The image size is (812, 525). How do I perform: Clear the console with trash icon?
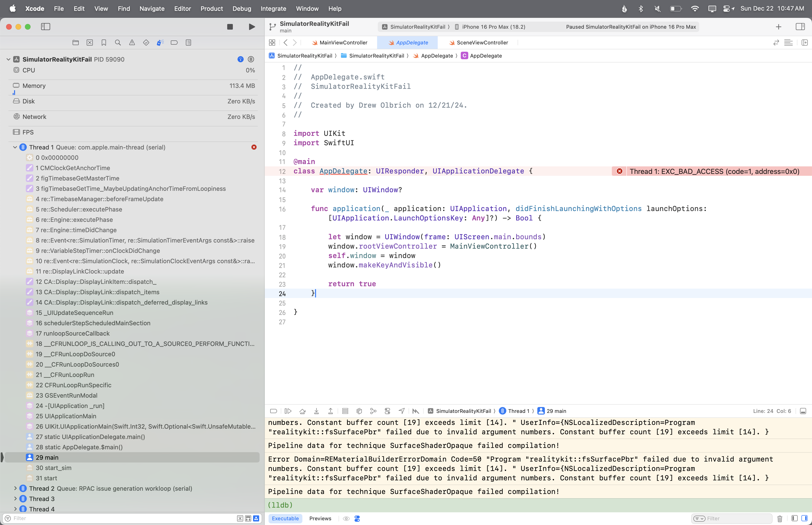[x=780, y=518]
